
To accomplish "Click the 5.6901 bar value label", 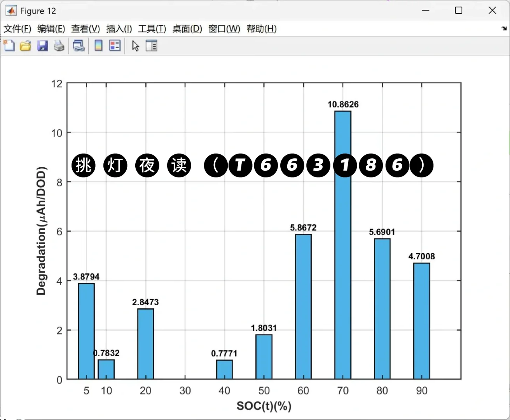I will 382,232.
